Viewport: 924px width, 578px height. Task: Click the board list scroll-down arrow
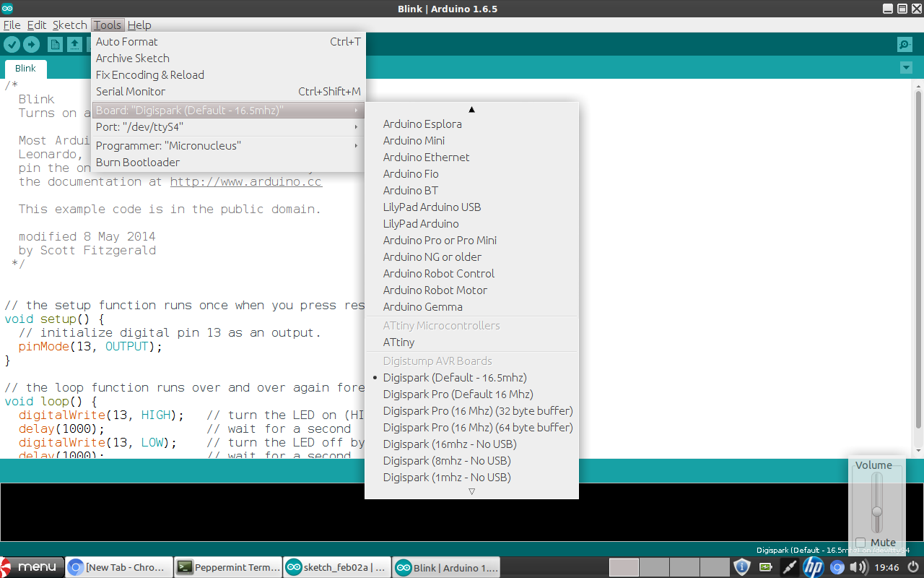click(x=472, y=491)
